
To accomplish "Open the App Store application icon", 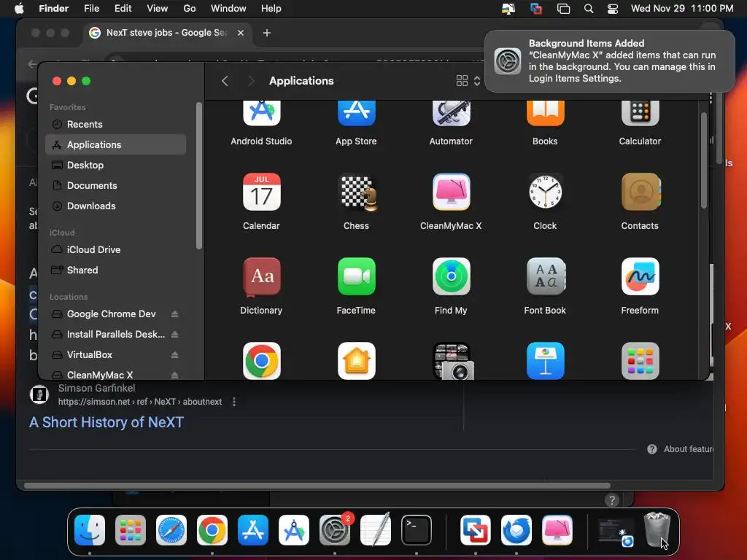I will point(356,113).
